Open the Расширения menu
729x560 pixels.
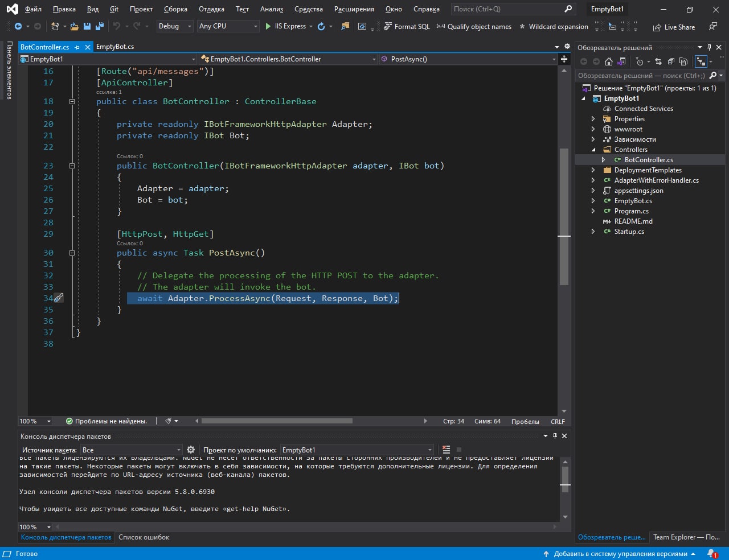pos(354,9)
